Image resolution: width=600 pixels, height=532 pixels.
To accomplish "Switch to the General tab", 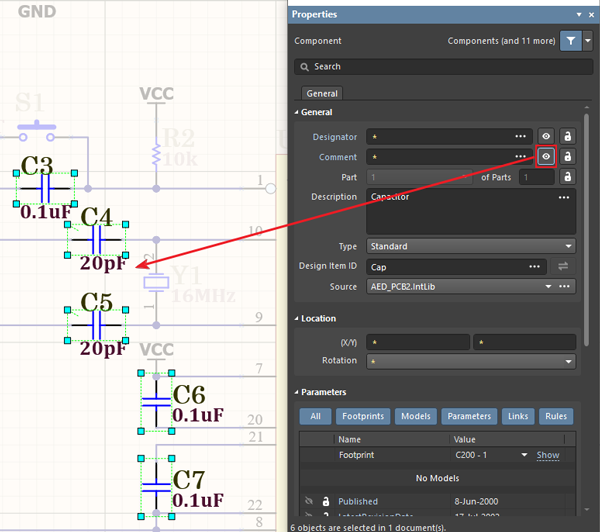I will pos(322,93).
